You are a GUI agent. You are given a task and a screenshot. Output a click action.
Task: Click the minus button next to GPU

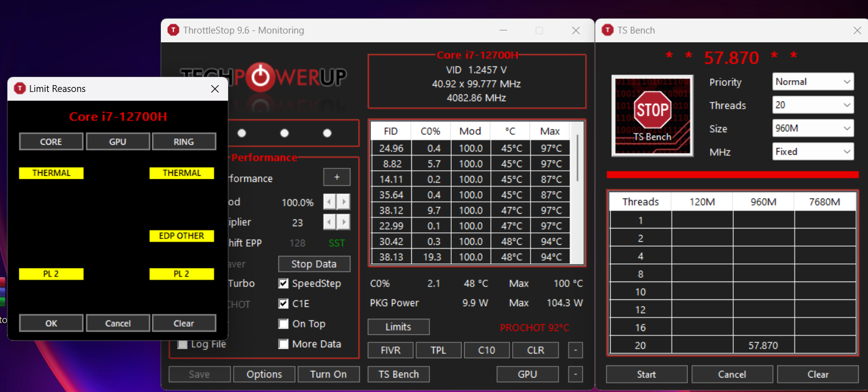tap(575, 374)
